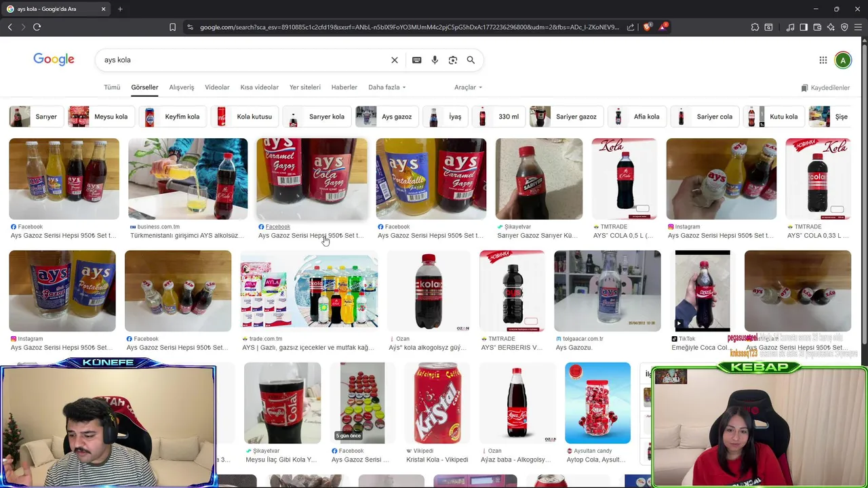
Task: Open 'Türkmenistanlı girişimci AYS alkolsüz' link
Action: point(186,236)
